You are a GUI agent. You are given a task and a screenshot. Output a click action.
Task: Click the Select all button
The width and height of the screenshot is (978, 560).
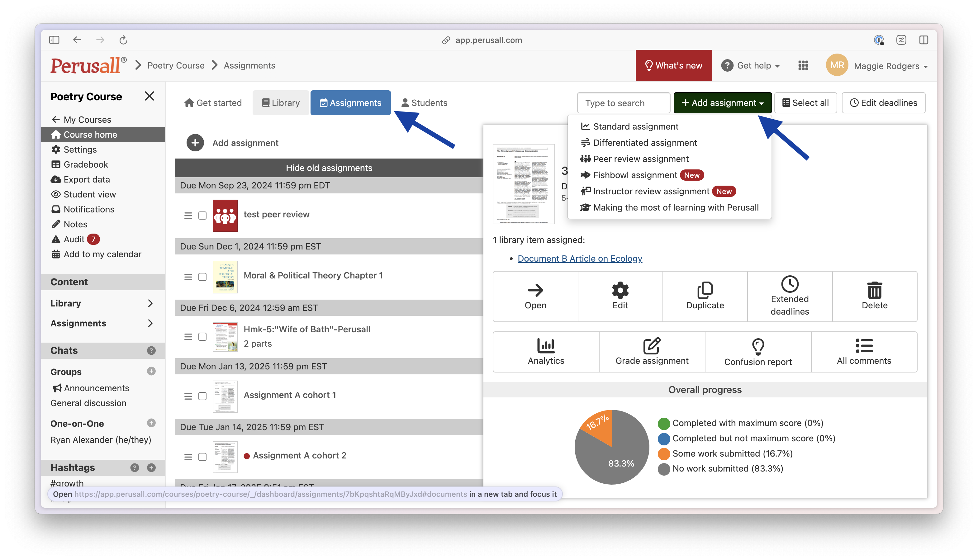tap(805, 103)
